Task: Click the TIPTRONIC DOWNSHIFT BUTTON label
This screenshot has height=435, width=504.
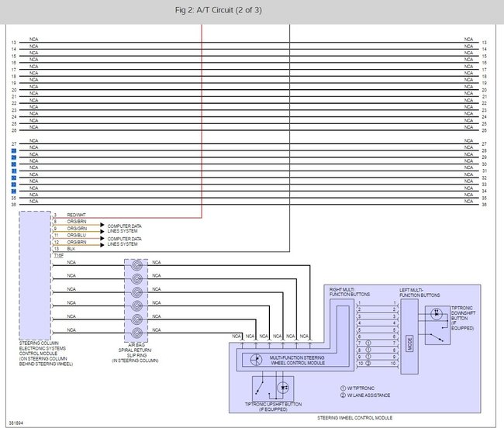Action: coord(463,318)
